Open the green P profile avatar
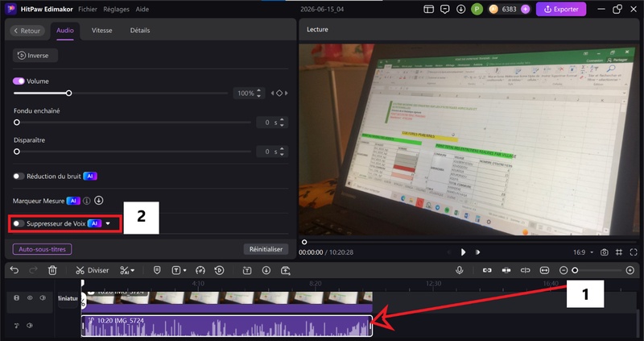 [477, 9]
